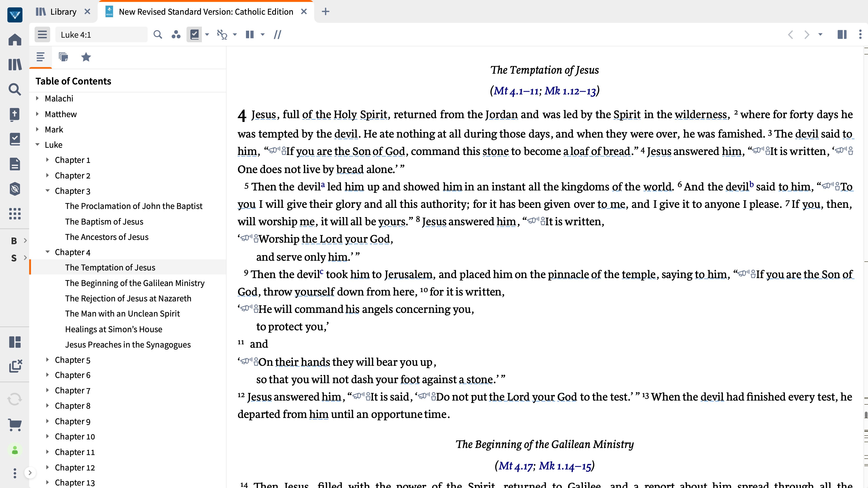This screenshot has height=488, width=868.
Task: Go forward in navigation history
Action: point(807,34)
